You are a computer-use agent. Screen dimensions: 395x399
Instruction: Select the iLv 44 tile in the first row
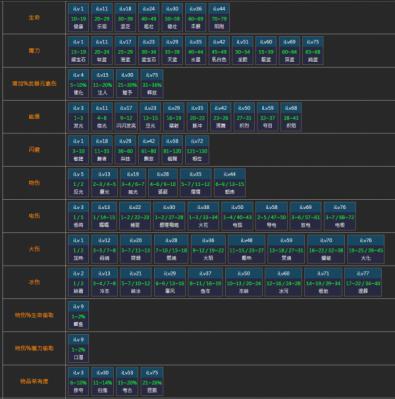[x=219, y=18]
